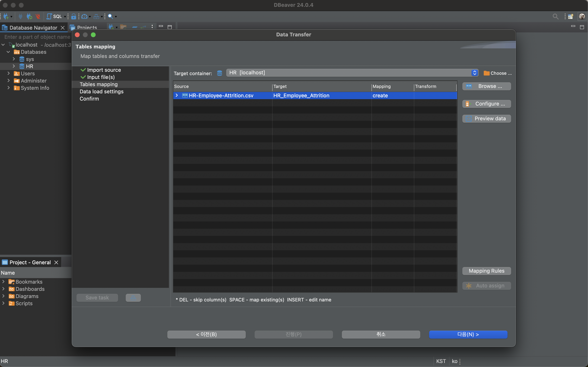Click the Preview data button
Image resolution: width=588 pixels, height=367 pixels.
tap(487, 119)
